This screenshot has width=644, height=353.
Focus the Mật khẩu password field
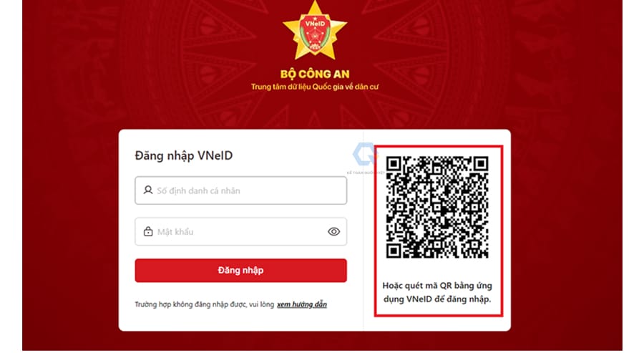click(240, 232)
